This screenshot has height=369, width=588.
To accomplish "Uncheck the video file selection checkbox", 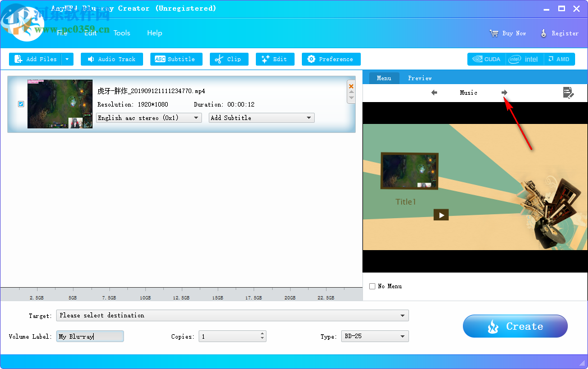I will (x=21, y=104).
